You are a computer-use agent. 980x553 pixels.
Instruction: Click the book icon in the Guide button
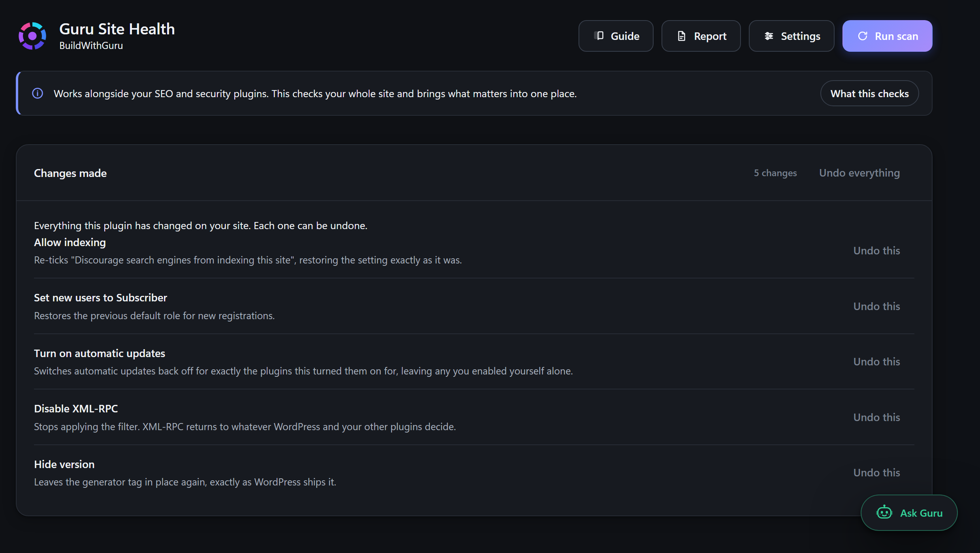click(599, 36)
